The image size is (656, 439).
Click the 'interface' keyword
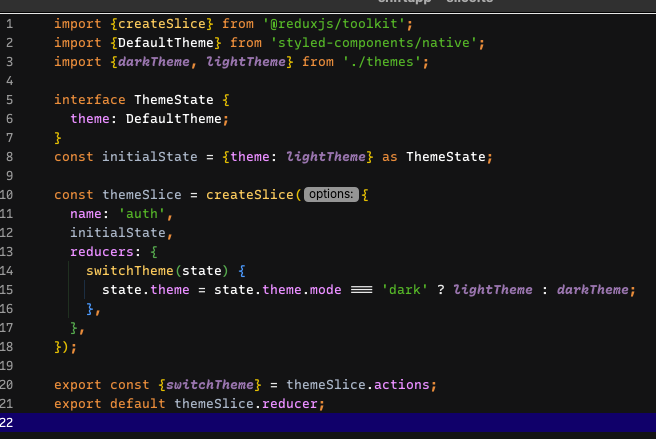click(x=90, y=100)
